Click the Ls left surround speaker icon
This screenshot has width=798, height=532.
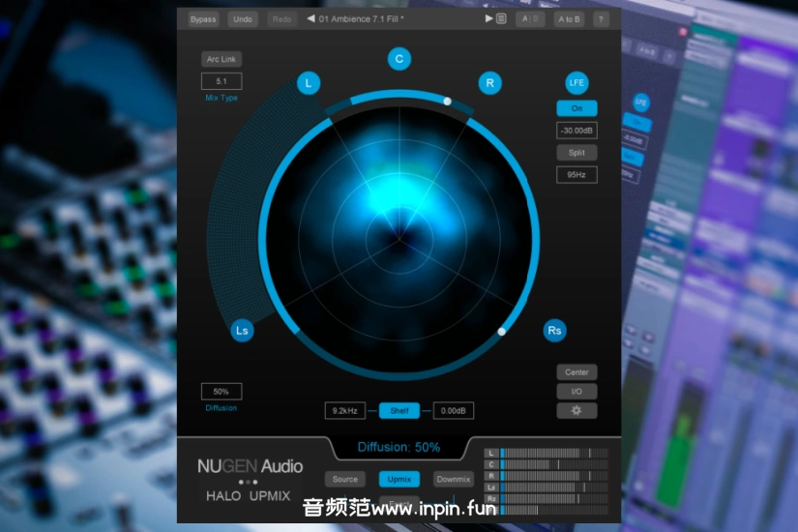(243, 331)
